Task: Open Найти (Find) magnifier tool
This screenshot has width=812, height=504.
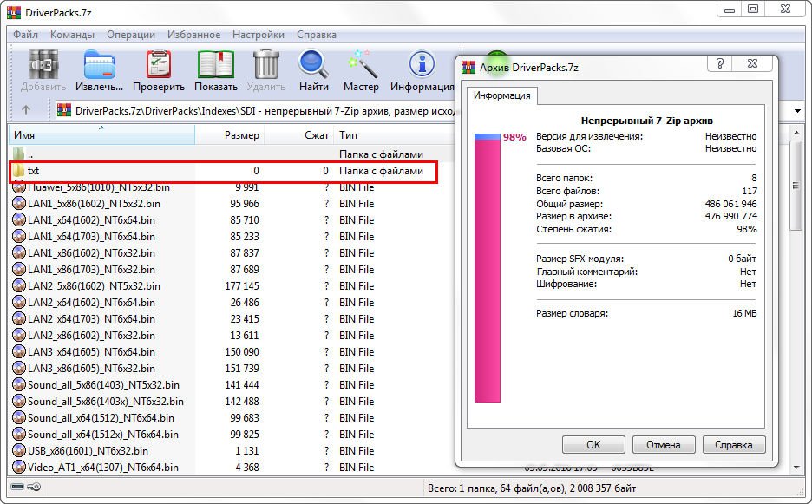Action: (314, 63)
